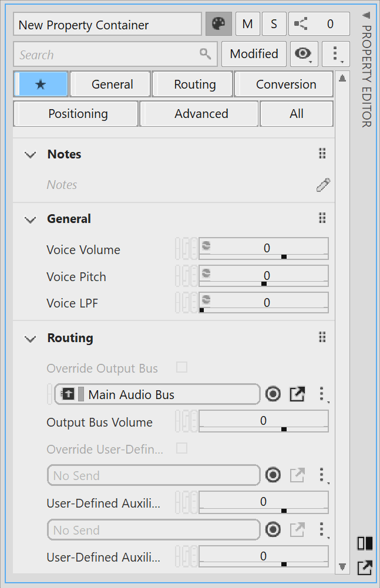Screen dimensions: 380x588
Task: Click the first No Send browse target icon
Action: (273, 475)
